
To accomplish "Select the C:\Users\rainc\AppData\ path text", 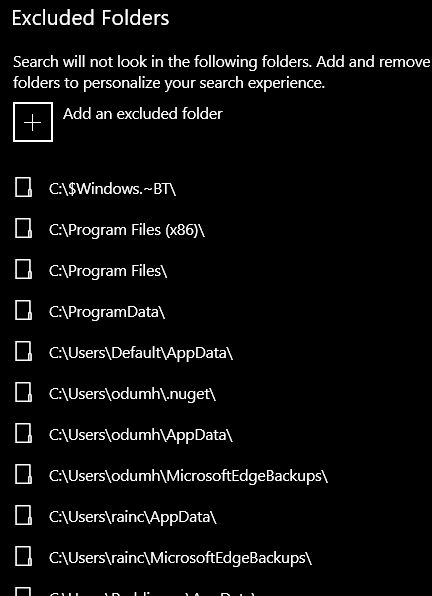I will [133, 517].
